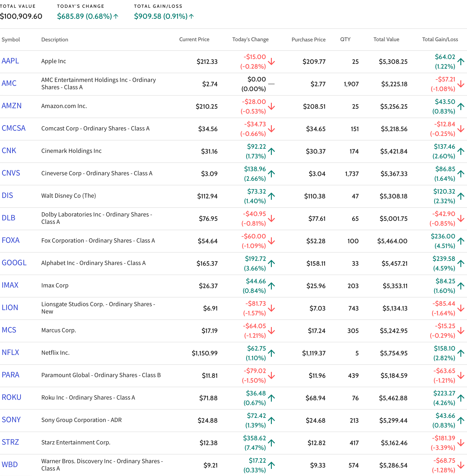Click DIS today's change up arrow

click(271, 196)
